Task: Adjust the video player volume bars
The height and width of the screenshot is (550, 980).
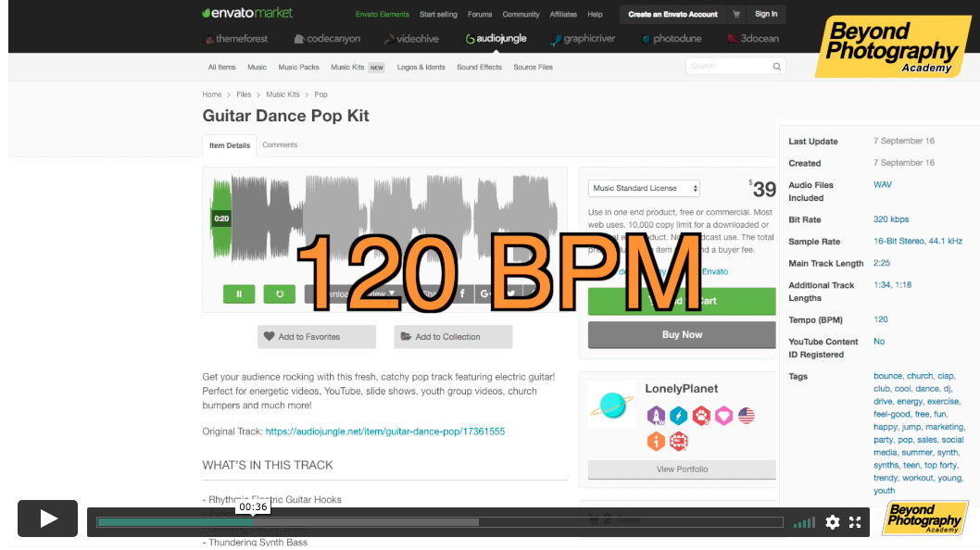Action: [804, 522]
